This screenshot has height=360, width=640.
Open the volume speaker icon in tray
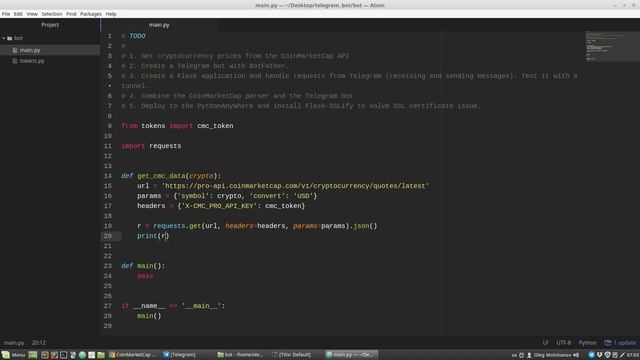(x=576, y=355)
